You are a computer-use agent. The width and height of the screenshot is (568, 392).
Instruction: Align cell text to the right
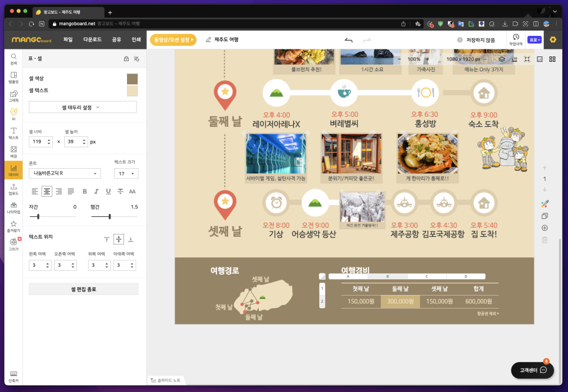coord(59,192)
